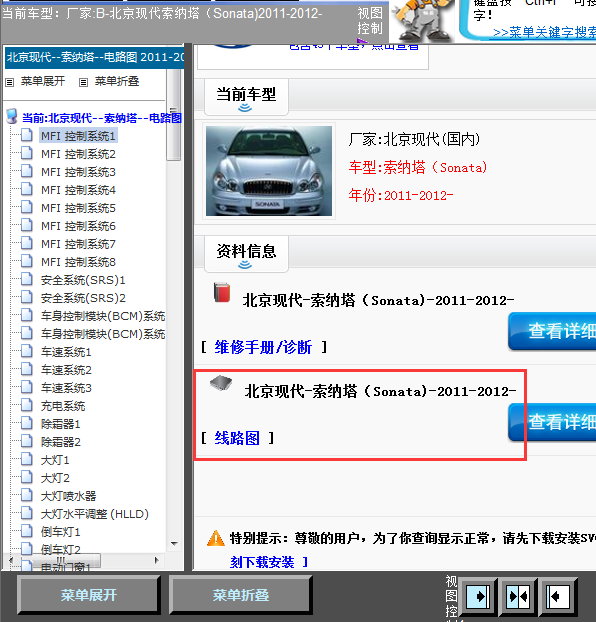
Task: Click the root computer icon of tree
Action: pyautogui.click(x=12, y=117)
